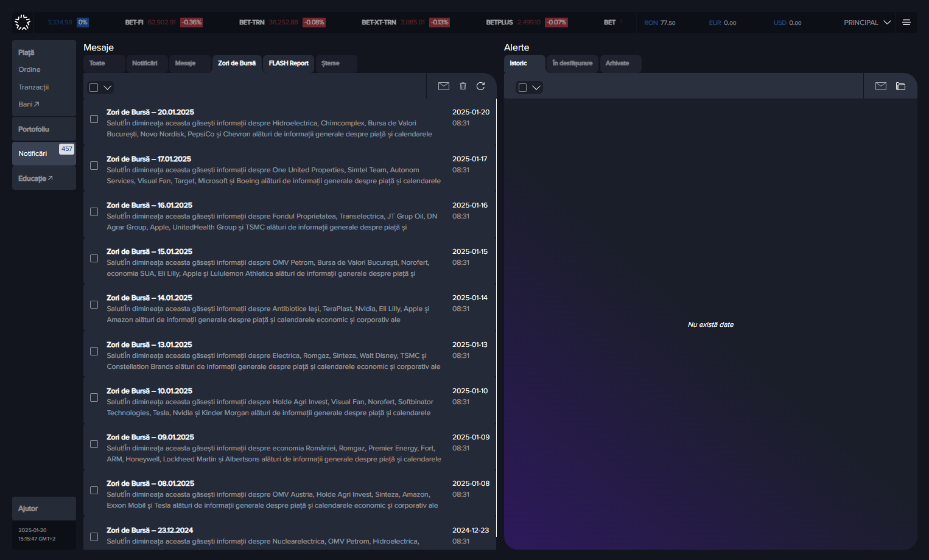
Task: Switch to the Toate tab
Action: point(104,63)
